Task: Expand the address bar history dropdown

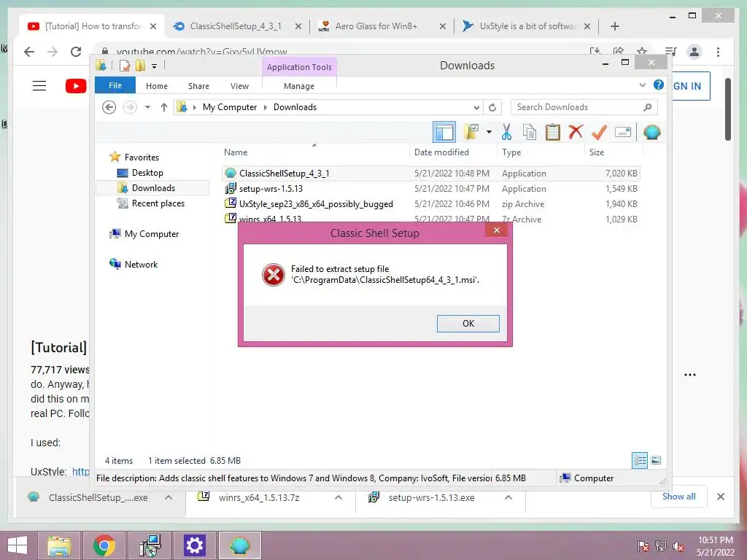Action: pos(476,108)
